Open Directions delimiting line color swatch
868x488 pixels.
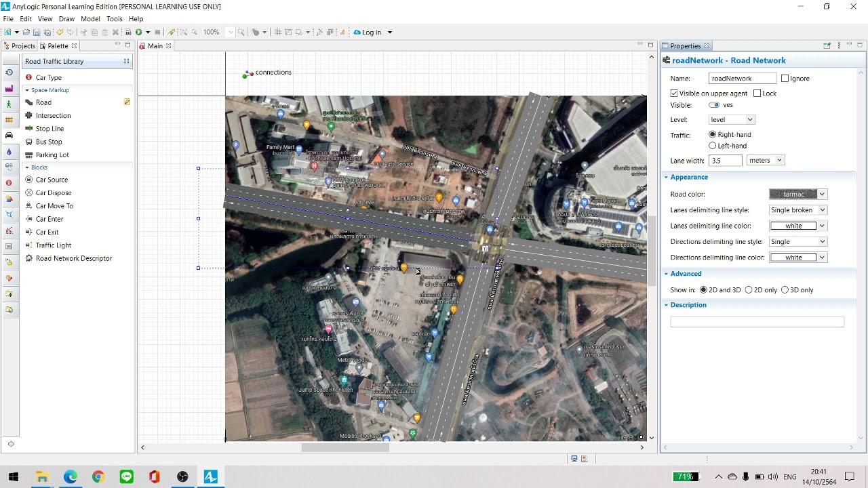[x=797, y=258]
